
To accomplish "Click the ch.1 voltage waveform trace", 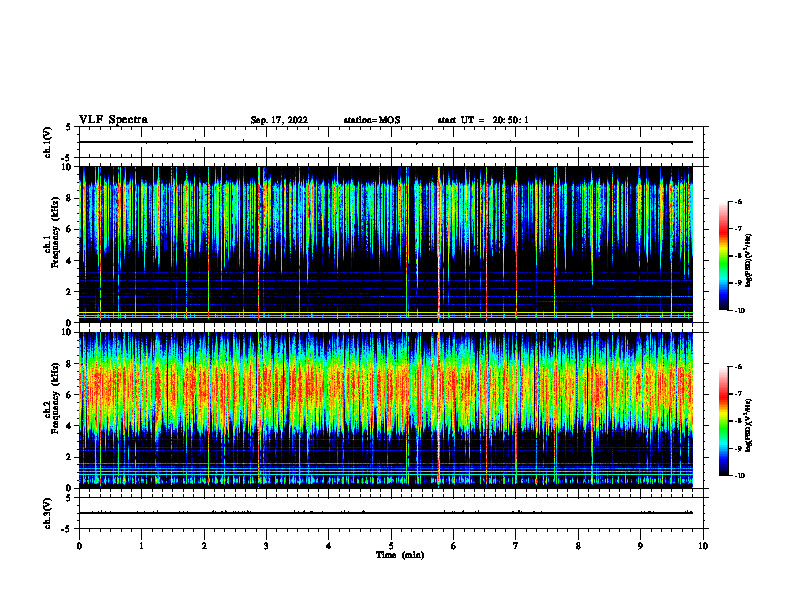I will (x=386, y=142).
